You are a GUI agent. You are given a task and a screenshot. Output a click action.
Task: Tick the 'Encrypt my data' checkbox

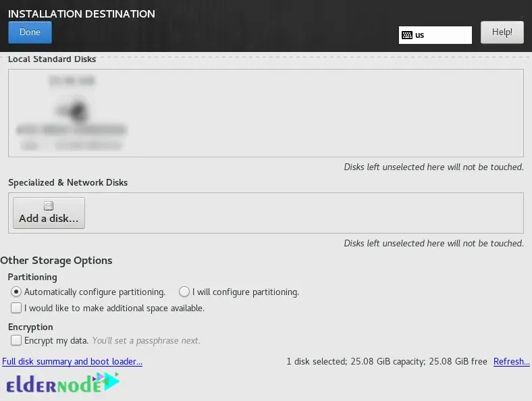point(16,341)
